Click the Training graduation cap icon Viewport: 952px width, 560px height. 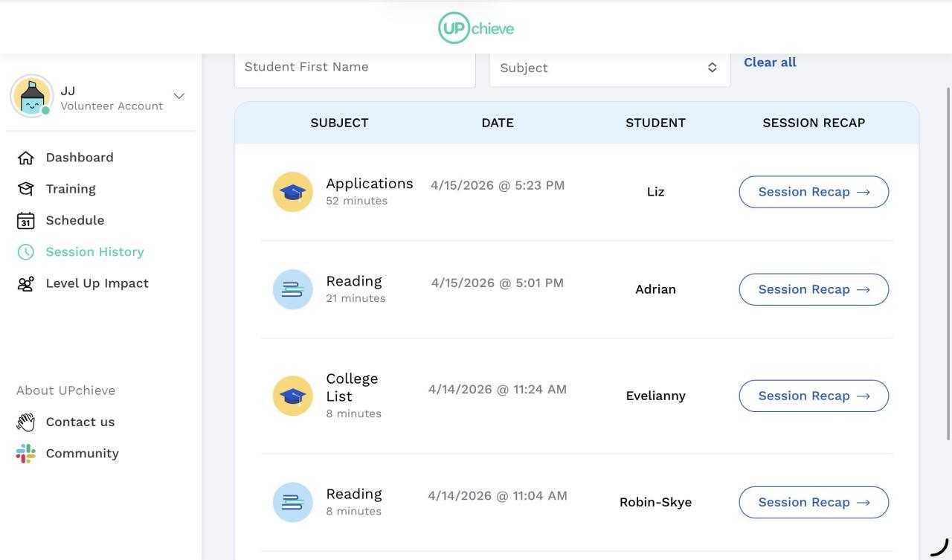[26, 189]
